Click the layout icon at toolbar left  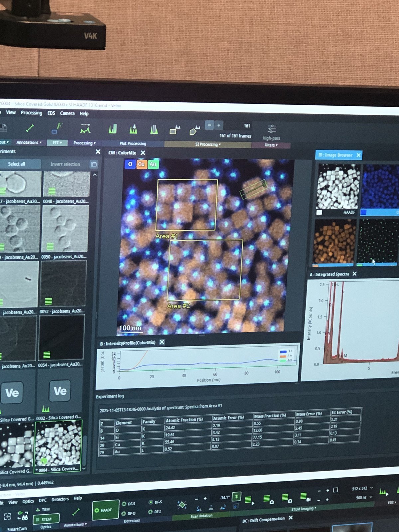coord(3,128)
